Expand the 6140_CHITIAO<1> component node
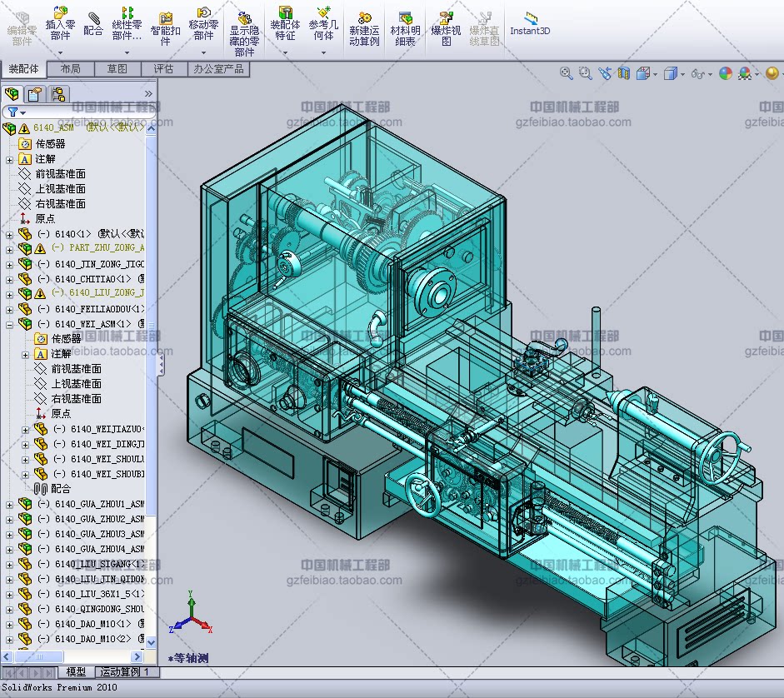Image resolution: width=784 pixels, height=698 pixels. point(9,279)
